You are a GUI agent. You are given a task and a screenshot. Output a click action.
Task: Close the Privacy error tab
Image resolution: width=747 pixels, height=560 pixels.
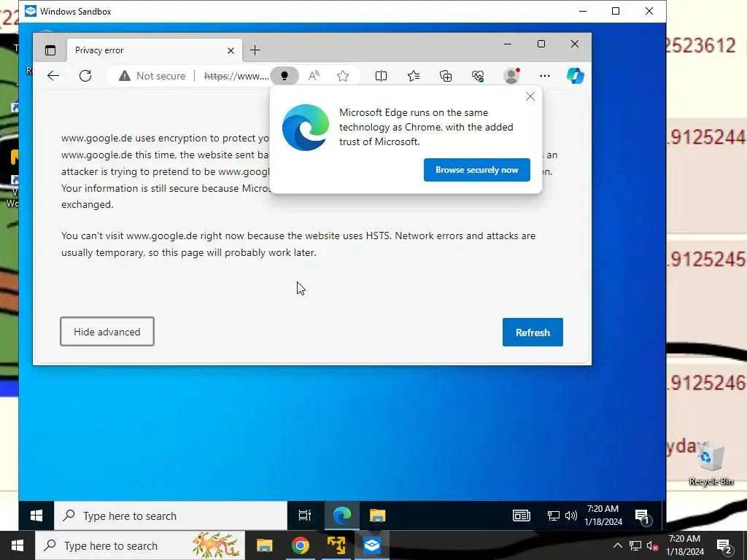pyautogui.click(x=231, y=50)
